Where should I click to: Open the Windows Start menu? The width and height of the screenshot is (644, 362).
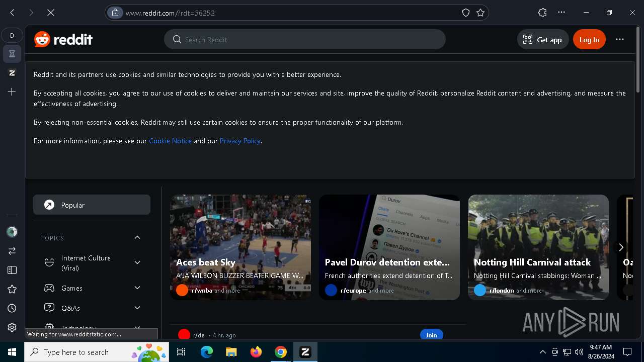click(x=12, y=352)
